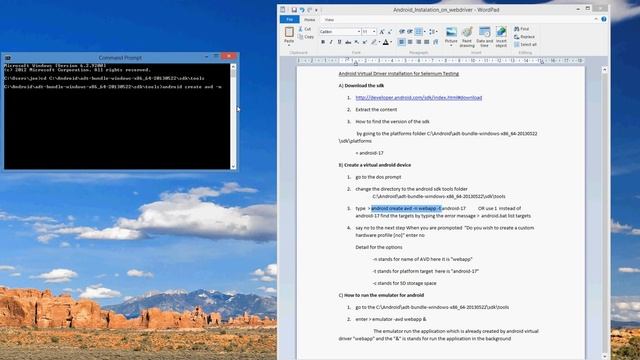Switch to the Home ribbon tab
This screenshot has width=640, height=360.
click(x=309, y=20)
